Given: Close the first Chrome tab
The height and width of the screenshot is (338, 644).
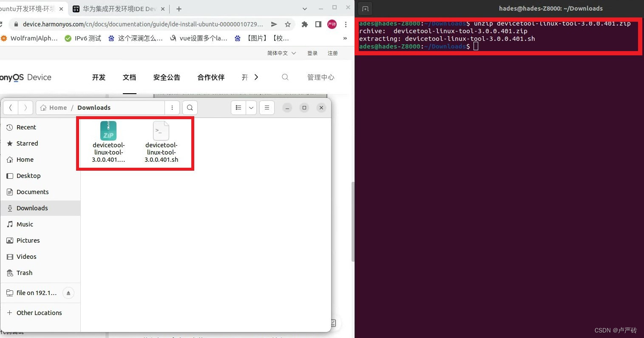Looking at the screenshot, I should click(x=60, y=9).
